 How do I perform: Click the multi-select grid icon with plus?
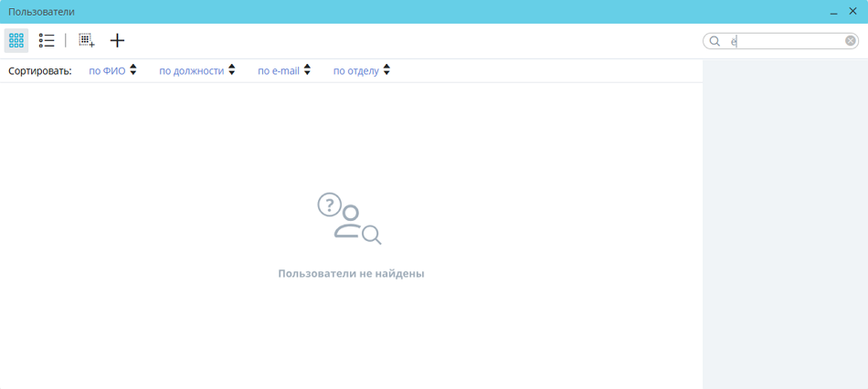click(x=87, y=40)
